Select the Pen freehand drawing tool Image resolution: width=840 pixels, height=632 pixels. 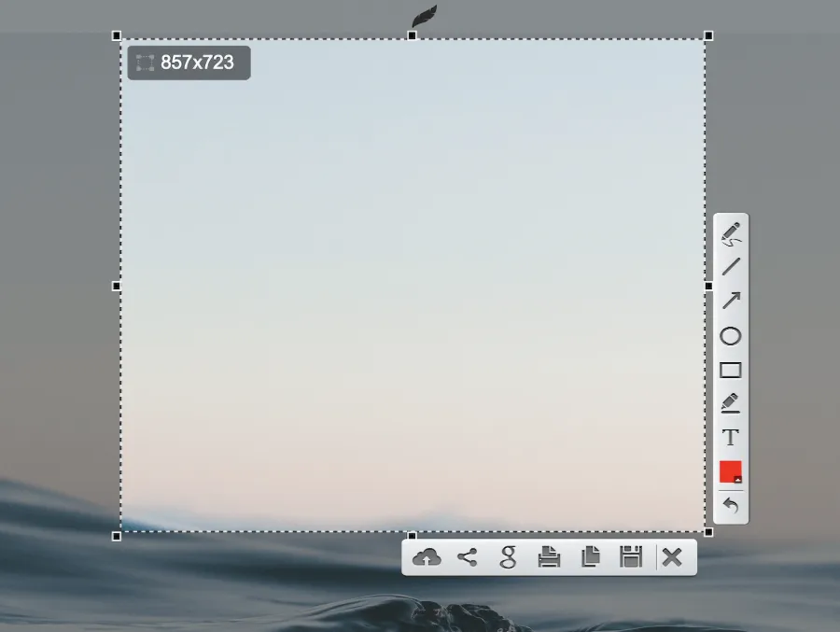(731, 233)
